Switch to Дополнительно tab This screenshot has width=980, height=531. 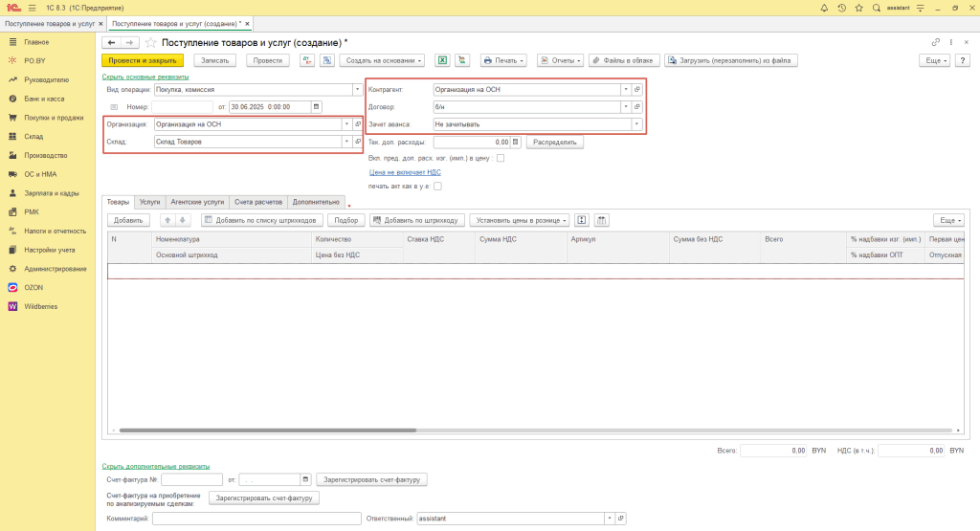pyautogui.click(x=316, y=203)
